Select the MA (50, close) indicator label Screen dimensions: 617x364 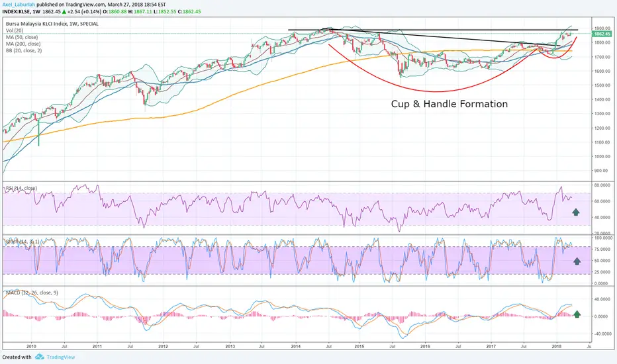22,37
